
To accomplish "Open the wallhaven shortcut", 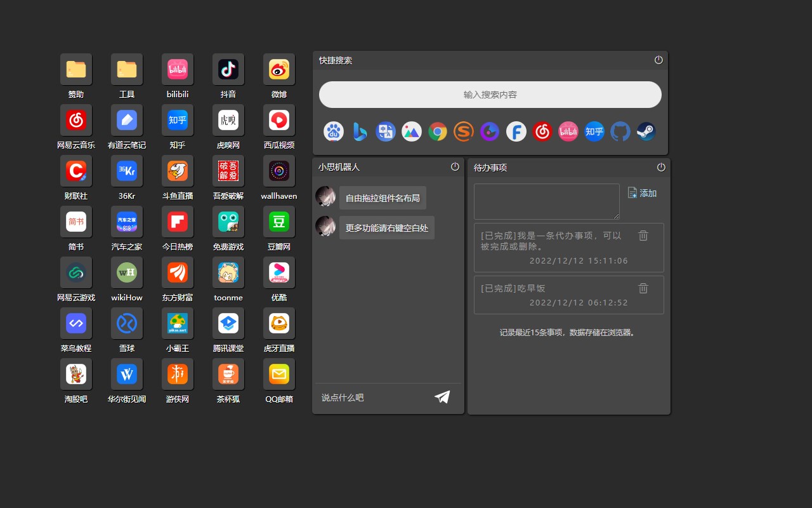I will [279, 171].
